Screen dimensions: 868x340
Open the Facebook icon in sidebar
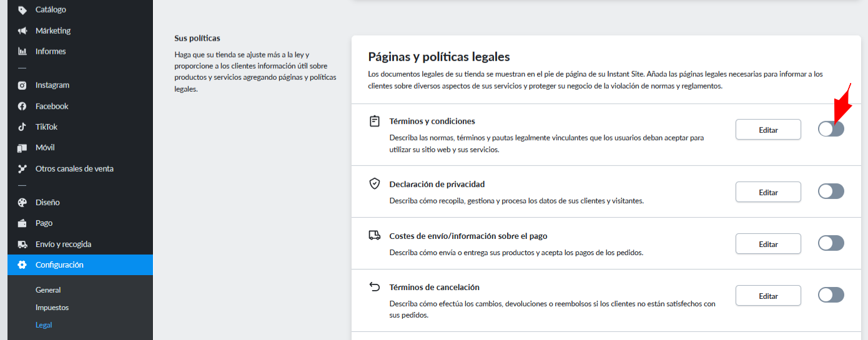(22, 106)
